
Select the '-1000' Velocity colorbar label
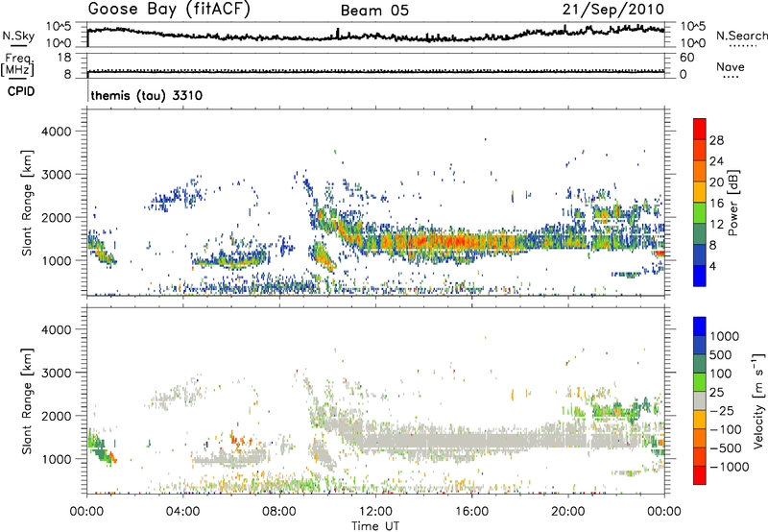(x=731, y=467)
